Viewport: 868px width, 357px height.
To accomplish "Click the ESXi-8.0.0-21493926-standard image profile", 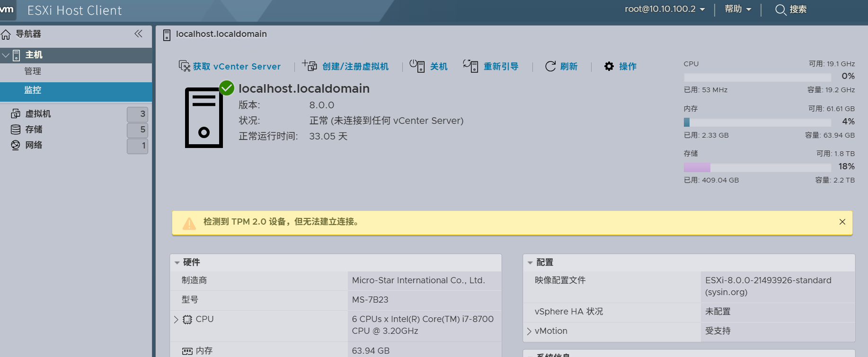I will 768,286.
